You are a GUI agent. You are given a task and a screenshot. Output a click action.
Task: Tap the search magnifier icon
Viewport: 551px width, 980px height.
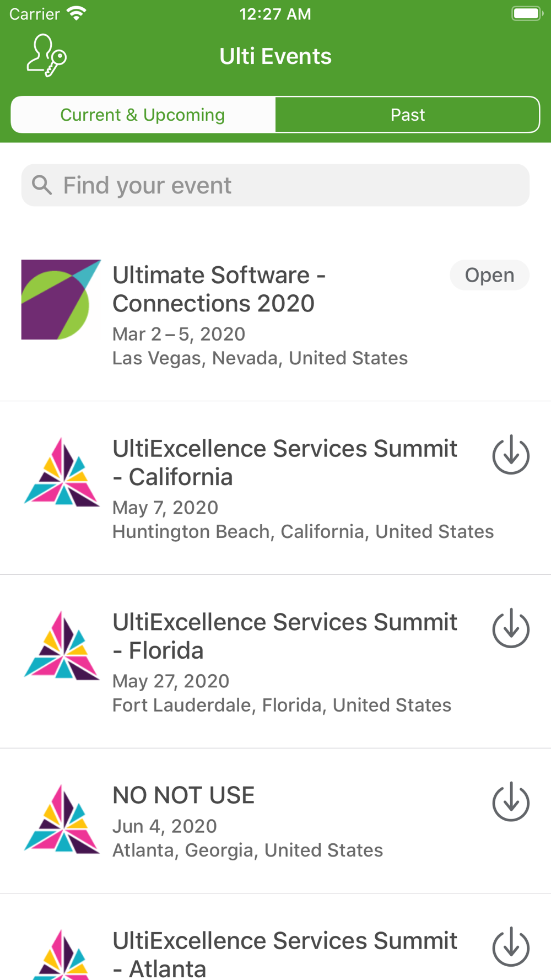point(42,185)
